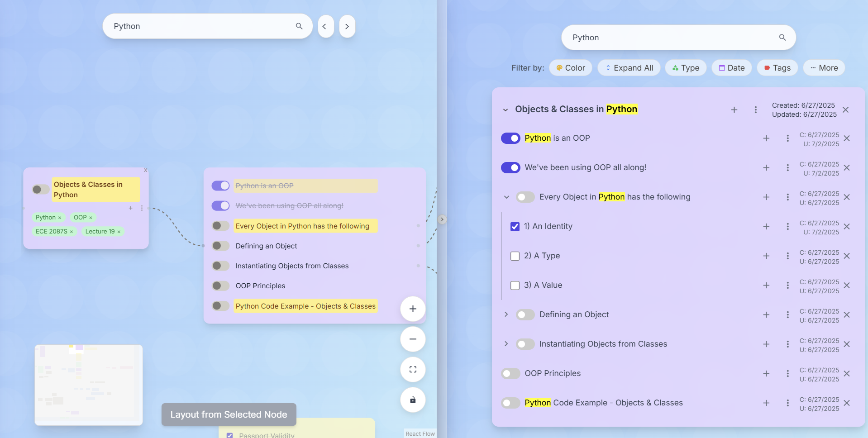Toggle Objects & Classes in Python node switch
Image resolution: width=868 pixels, height=438 pixels.
tap(41, 189)
